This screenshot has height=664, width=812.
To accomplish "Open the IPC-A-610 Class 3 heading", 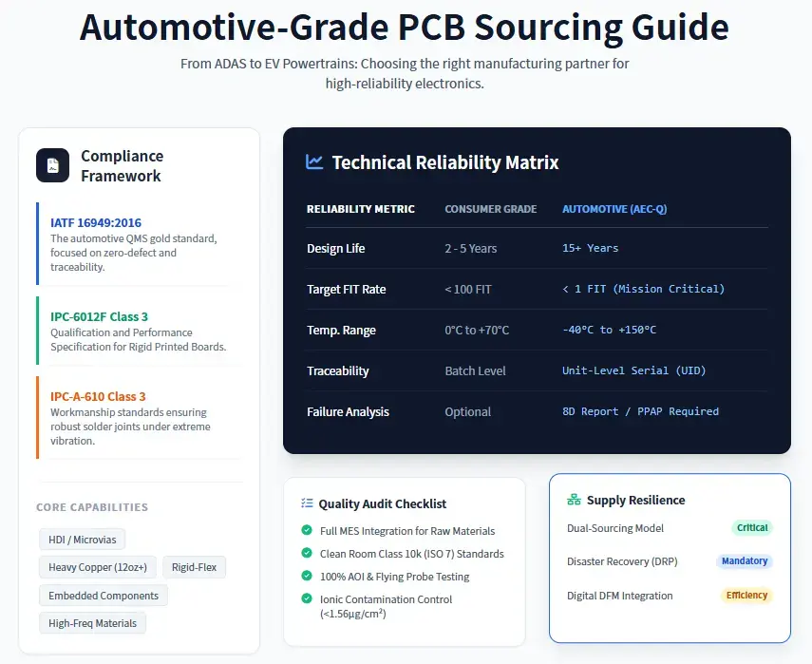I will pyautogui.click(x=98, y=396).
